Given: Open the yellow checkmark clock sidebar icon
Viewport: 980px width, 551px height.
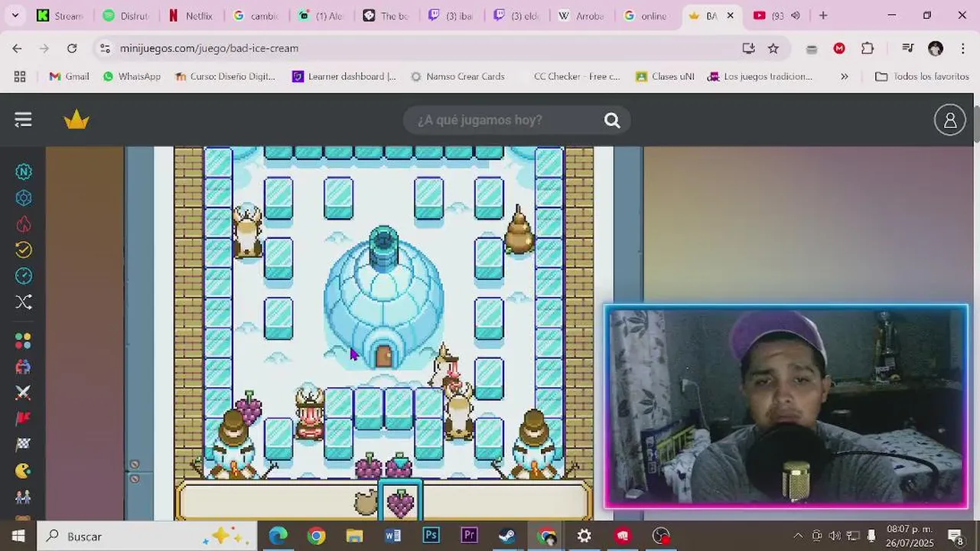Looking at the screenshot, I should point(24,249).
